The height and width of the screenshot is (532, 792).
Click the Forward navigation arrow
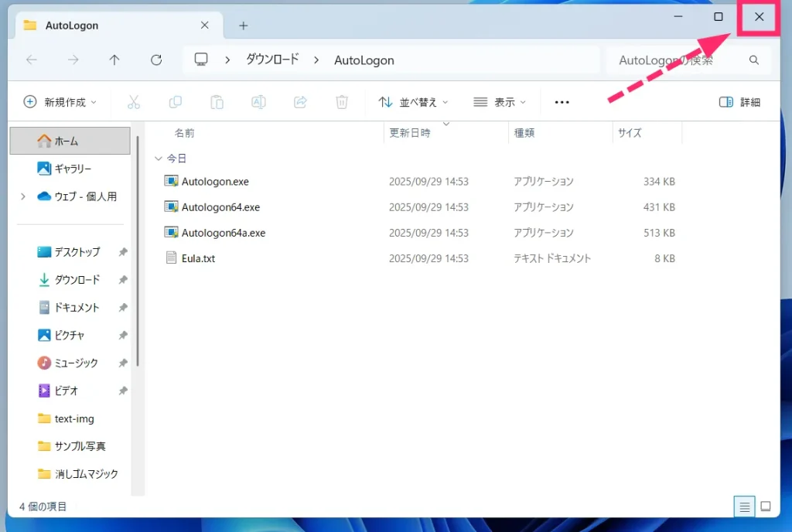pos(73,60)
